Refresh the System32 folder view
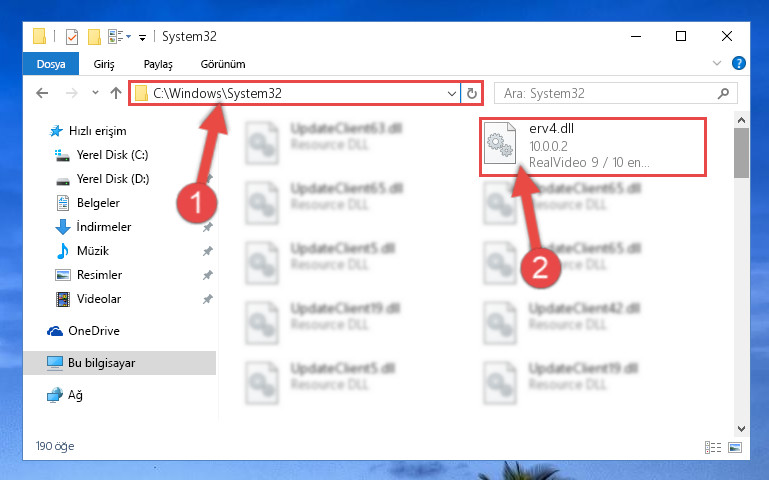Viewport: 769px width, 480px height. (472, 93)
